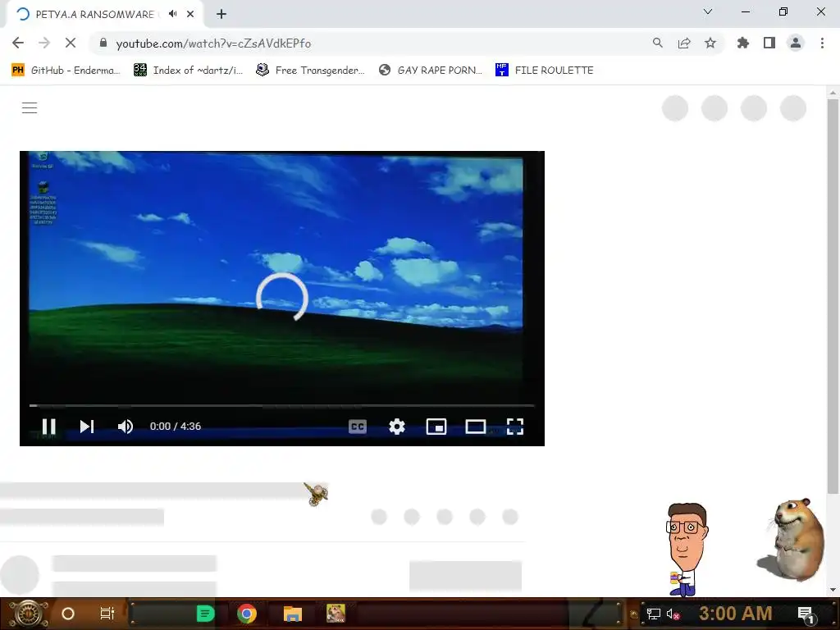Click the address bar with youtube.com URL
This screenshot has width=840, height=630.
214,43
